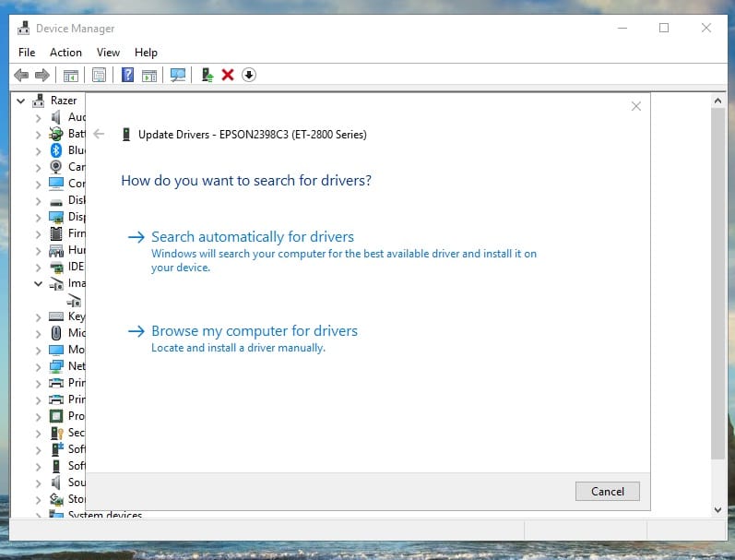The width and height of the screenshot is (735, 560).
Task: Select the Bluetooth icon in device tree
Action: click(x=55, y=150)
